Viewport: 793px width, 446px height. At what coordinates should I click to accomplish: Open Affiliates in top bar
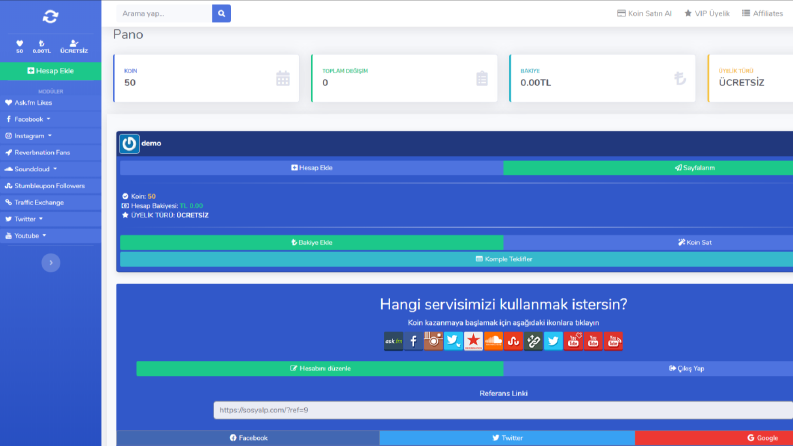[763, 14]
